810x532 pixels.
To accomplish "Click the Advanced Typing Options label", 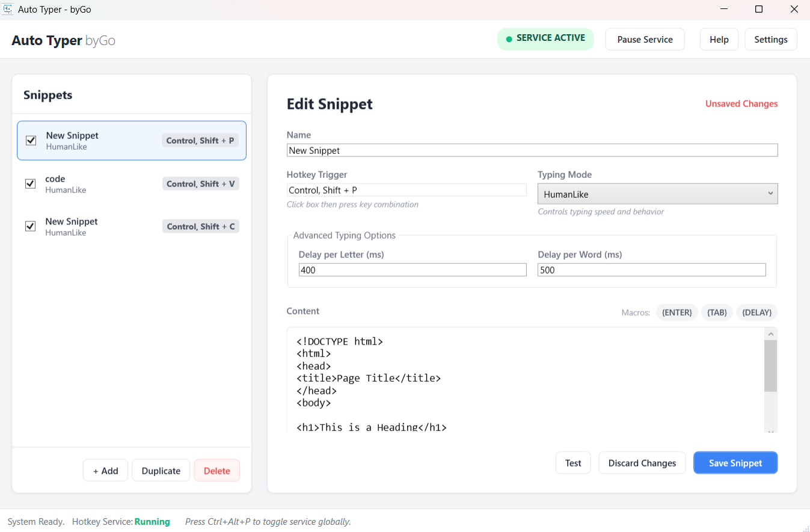I will coord(345,235).
